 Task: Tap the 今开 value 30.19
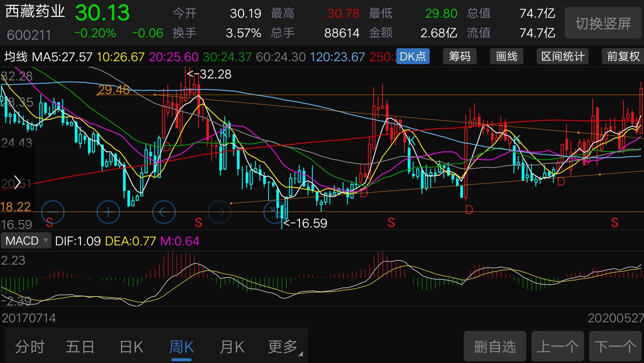tap(245, 13)
